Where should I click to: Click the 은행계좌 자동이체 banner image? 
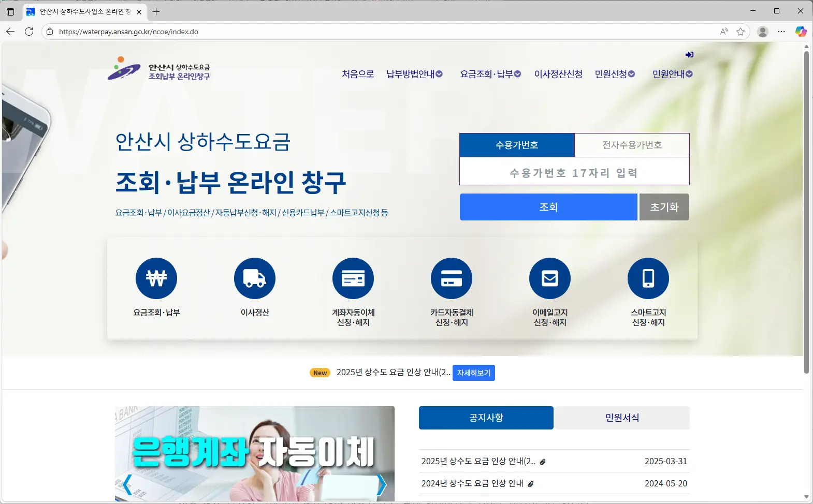255,453
